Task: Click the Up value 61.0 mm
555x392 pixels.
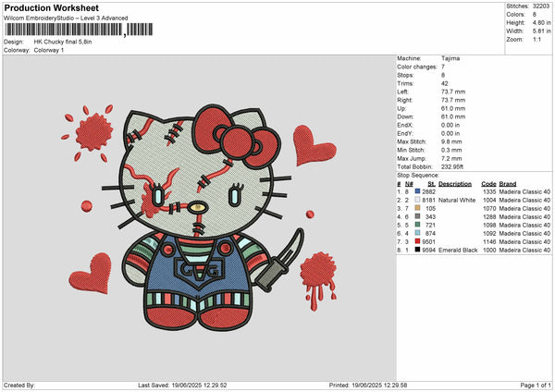Action: tap(453, 108)
